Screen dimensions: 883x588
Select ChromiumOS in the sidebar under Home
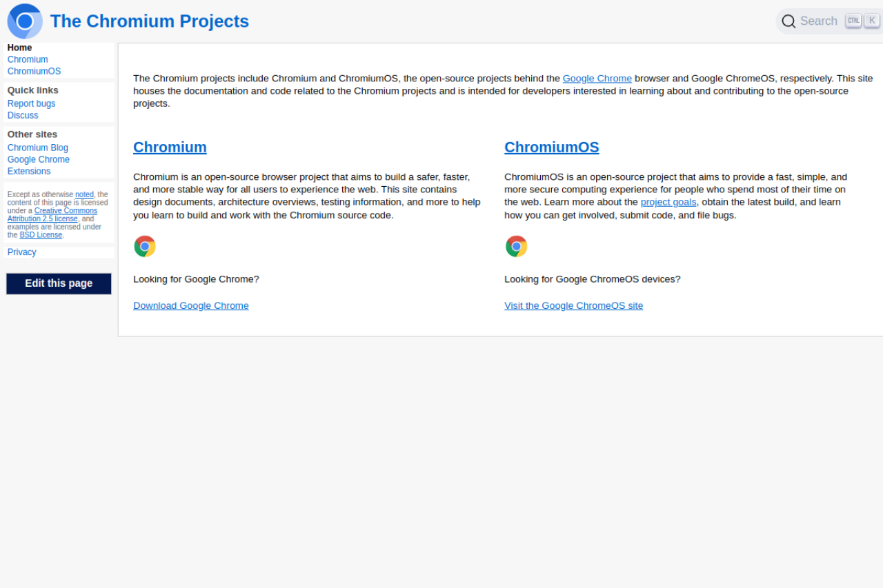tap(34, 71)
